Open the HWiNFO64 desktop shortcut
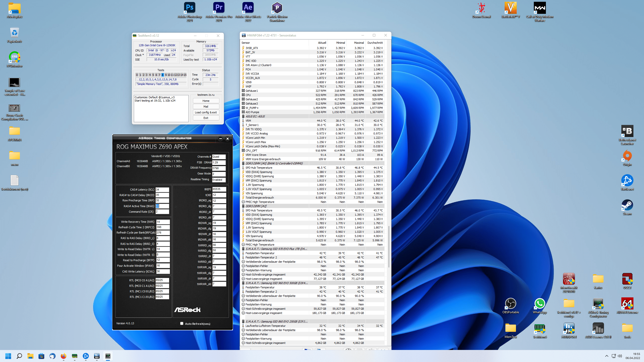This screenshot has height=362, width=644. 569,331
